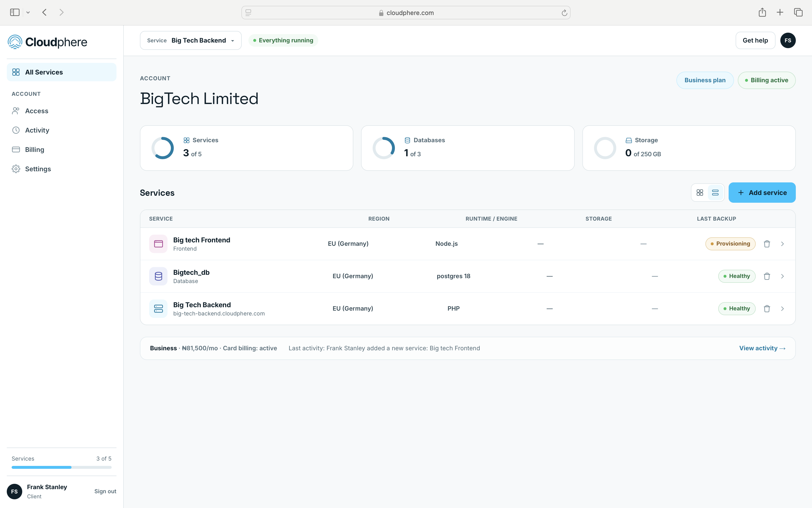Click the Databases 1 of 3 card
Viewport: 812px width, 508px height.
(x=467, y=148)
